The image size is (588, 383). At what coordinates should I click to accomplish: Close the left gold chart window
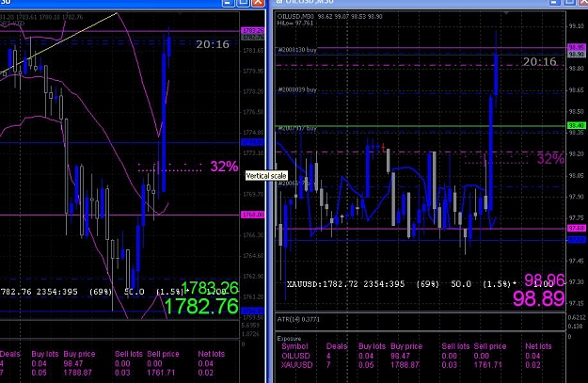point(259,3)
